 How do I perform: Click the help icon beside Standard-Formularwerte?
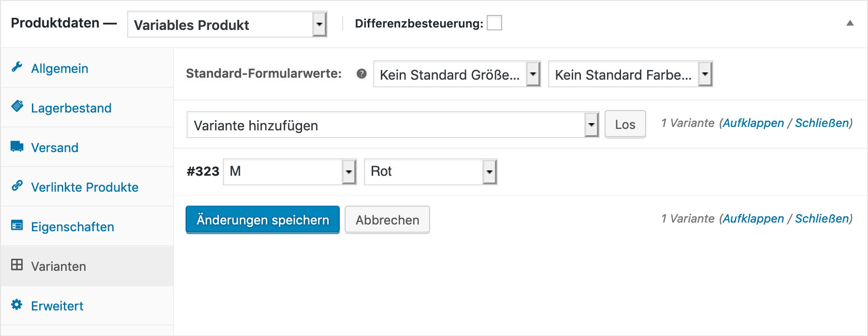(x=362, y=74)
